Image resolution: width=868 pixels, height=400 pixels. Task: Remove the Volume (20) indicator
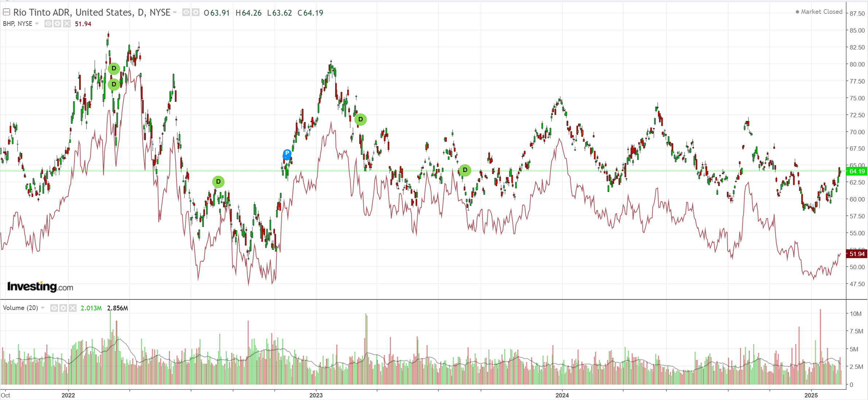(x=73, y=308)
